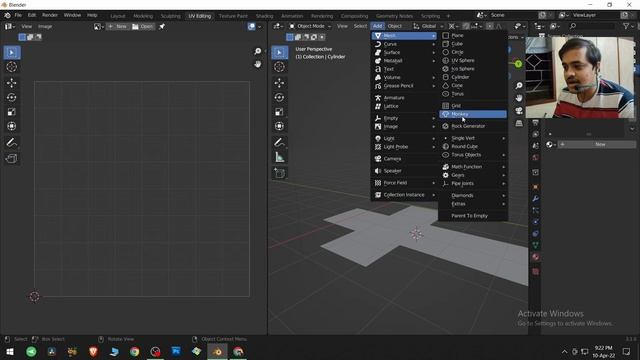Open image browse dropdown in UV editor
The height and width of the screenshot is (360, 640).
point(98,27)
